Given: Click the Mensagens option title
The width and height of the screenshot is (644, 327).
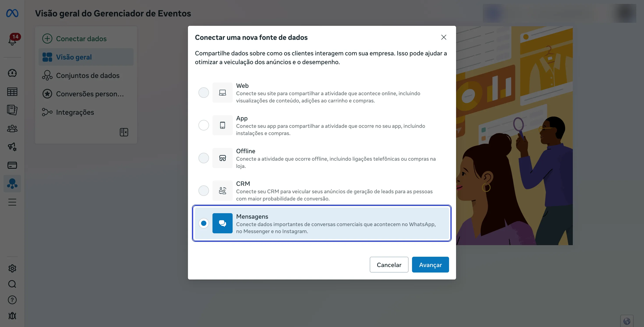Looking at the screenshot, I should coord(252,217).
